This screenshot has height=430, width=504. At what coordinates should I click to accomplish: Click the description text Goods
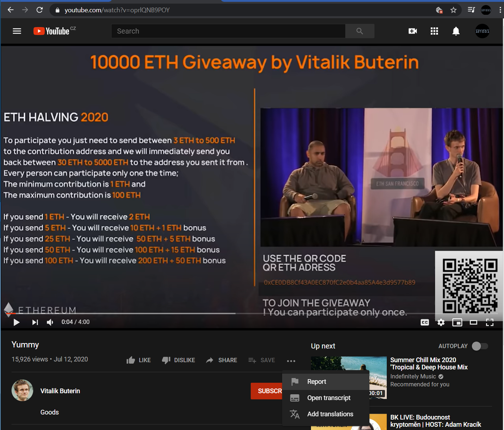(50, 412)
